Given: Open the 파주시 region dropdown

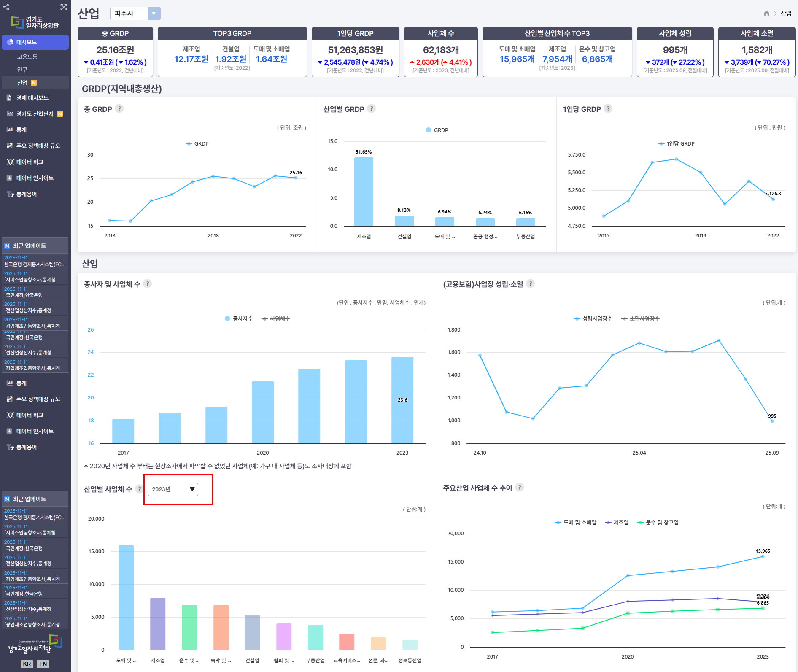Looking at the screenshot, I should pos(135,13).
